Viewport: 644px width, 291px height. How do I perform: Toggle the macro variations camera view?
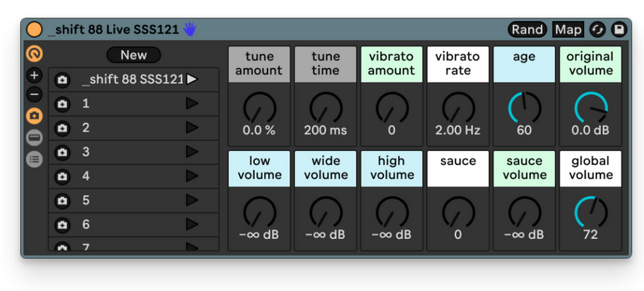pos(34,116)
